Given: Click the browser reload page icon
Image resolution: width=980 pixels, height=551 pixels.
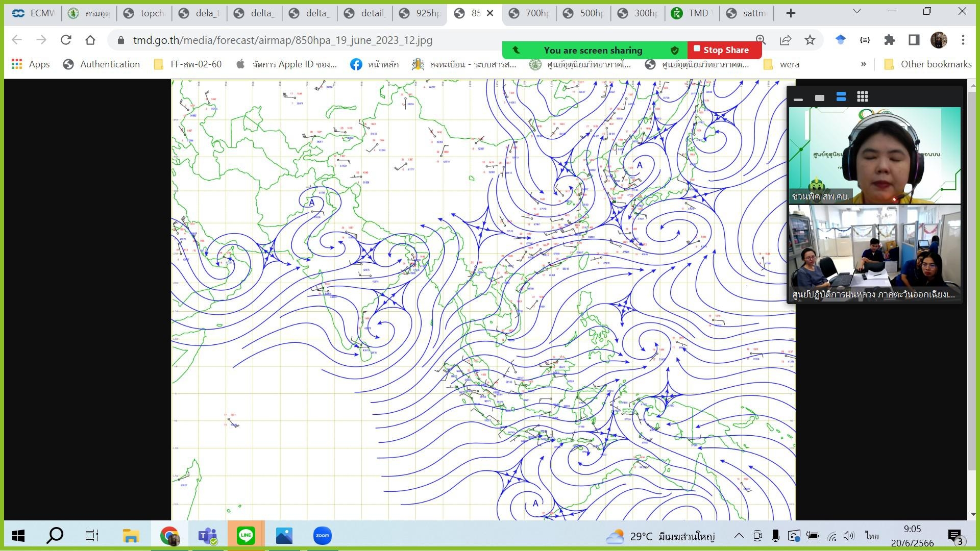Looking at the screenshot, I should 66,40.
